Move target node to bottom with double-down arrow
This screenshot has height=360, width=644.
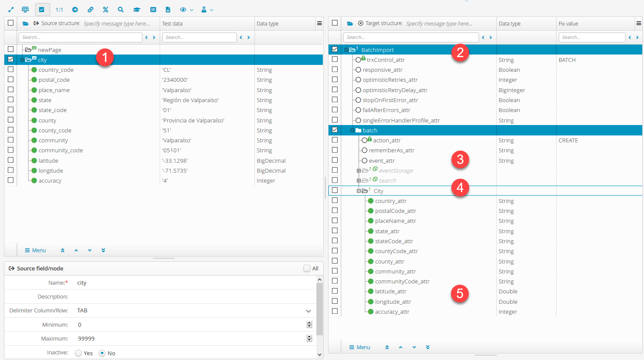tap(428, 347)
